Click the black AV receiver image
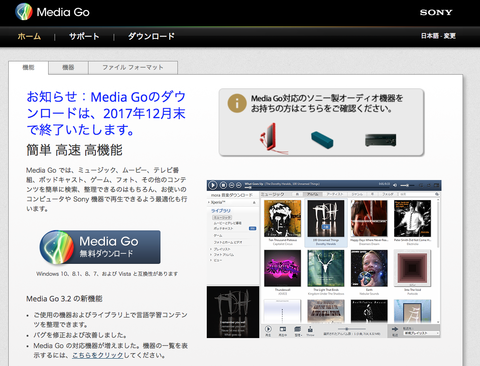Viewport: 480px width, 366px height. pyautogui.click(x=380, y=140)
